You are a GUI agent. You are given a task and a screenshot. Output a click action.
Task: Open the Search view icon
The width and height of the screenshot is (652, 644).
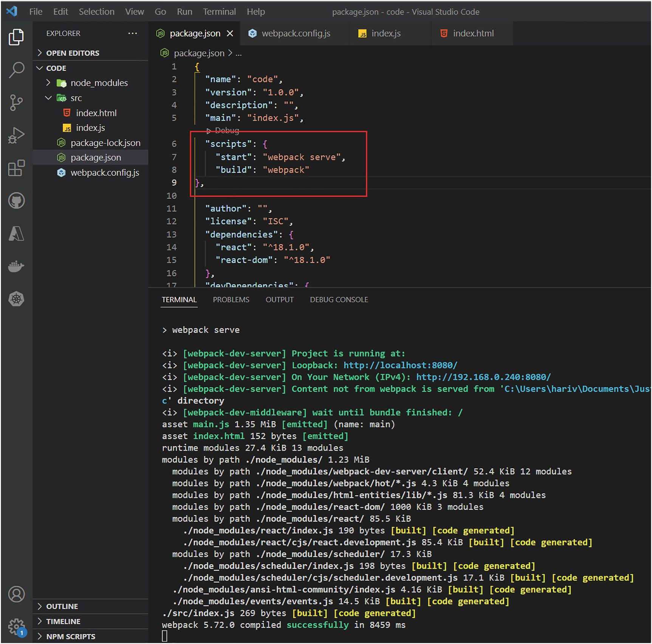point(16,70)
